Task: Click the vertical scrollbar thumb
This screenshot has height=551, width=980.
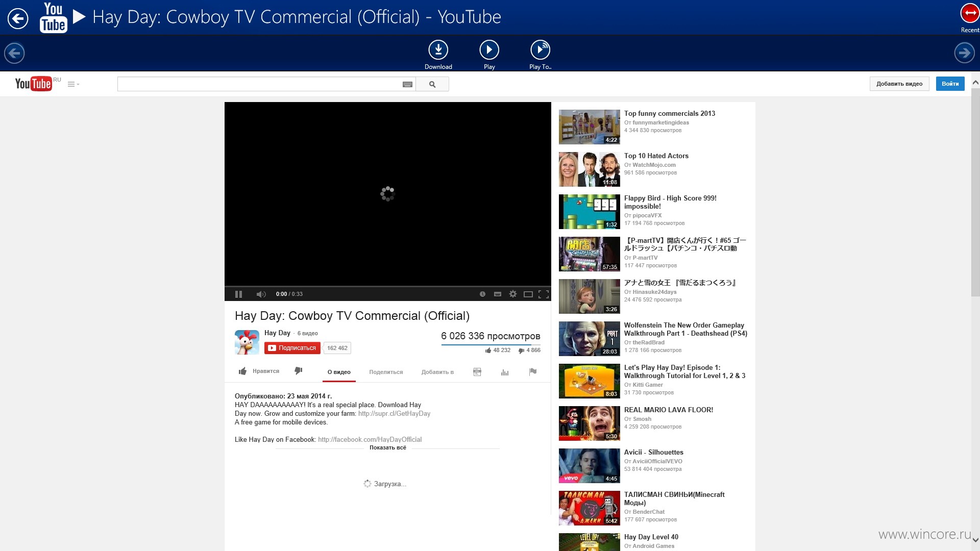Action: (x=975, y=192)
